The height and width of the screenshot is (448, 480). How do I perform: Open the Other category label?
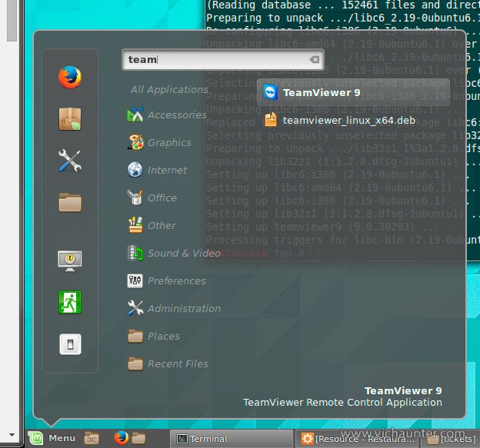click(162, 226)
